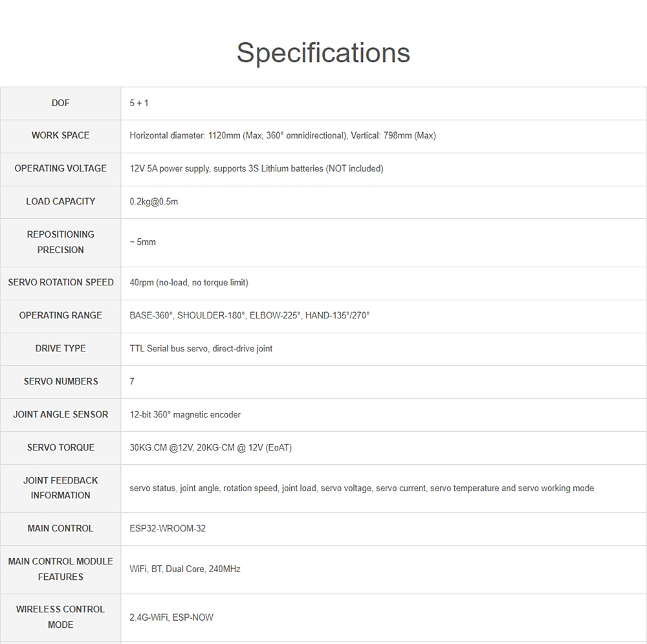Click the DOF row label
The height and width of the screenshot is (644, 647).
(x=60, y=103)
